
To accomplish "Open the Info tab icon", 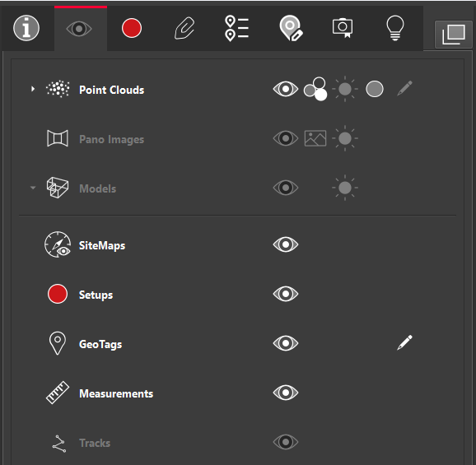I will click(x=26, y=28).
